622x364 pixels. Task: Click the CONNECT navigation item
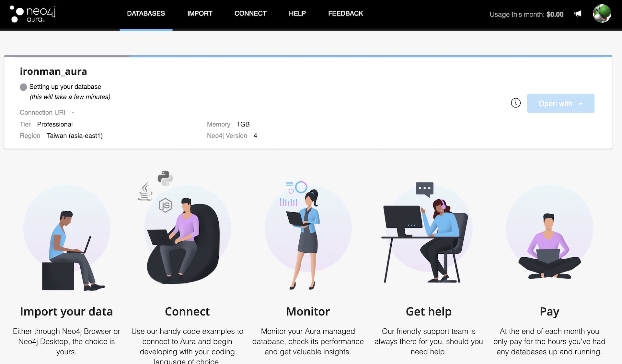coord(250,13)
